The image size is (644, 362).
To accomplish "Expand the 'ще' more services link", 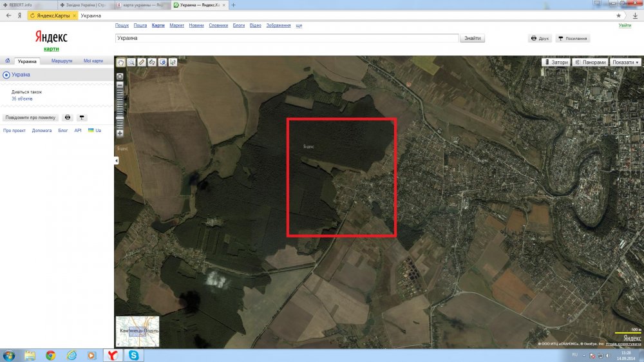I will click(299, 26).
